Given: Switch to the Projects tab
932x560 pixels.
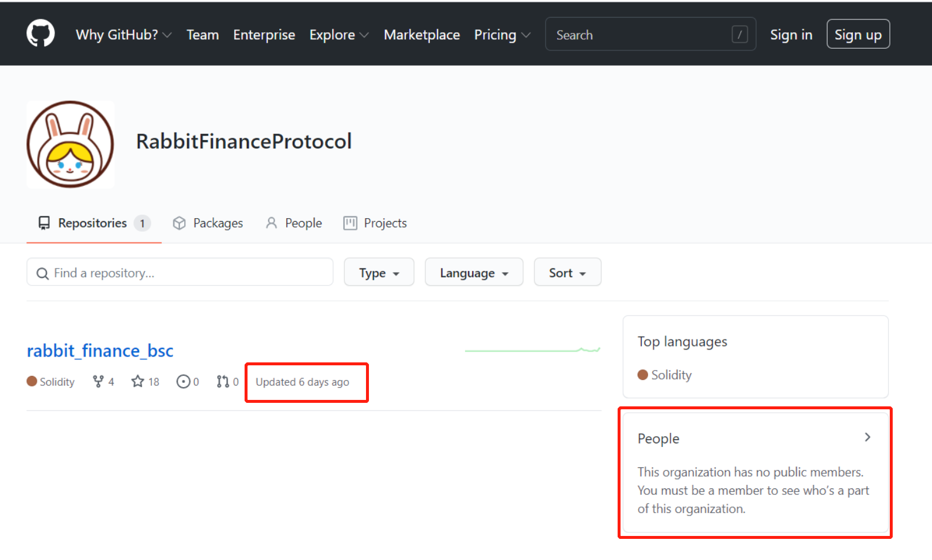Looking at the screenshot, I should tap(375, 223).
